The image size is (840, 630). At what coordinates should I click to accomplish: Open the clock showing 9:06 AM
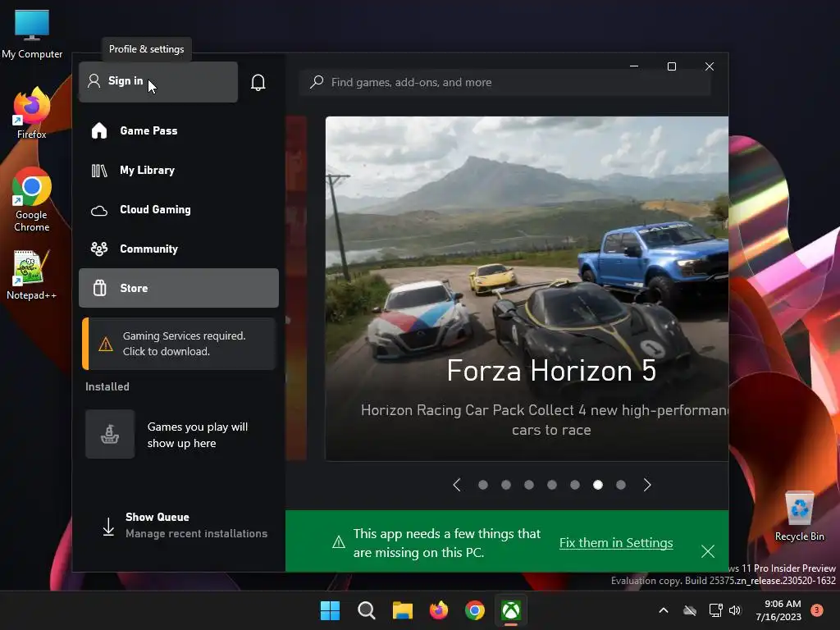[778, 610]
